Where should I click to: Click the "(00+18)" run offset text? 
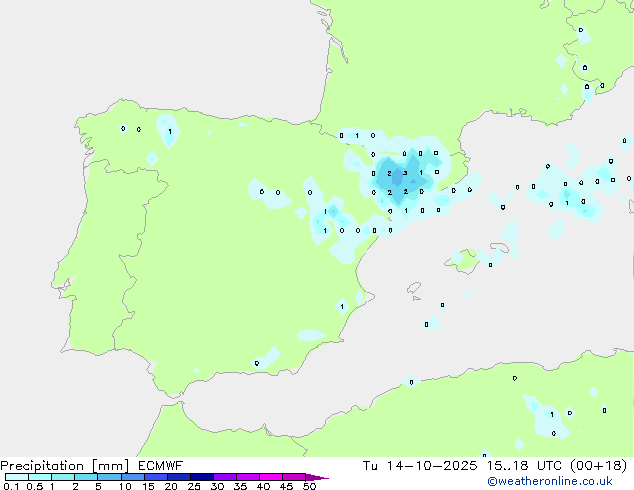tap(598, 466)
